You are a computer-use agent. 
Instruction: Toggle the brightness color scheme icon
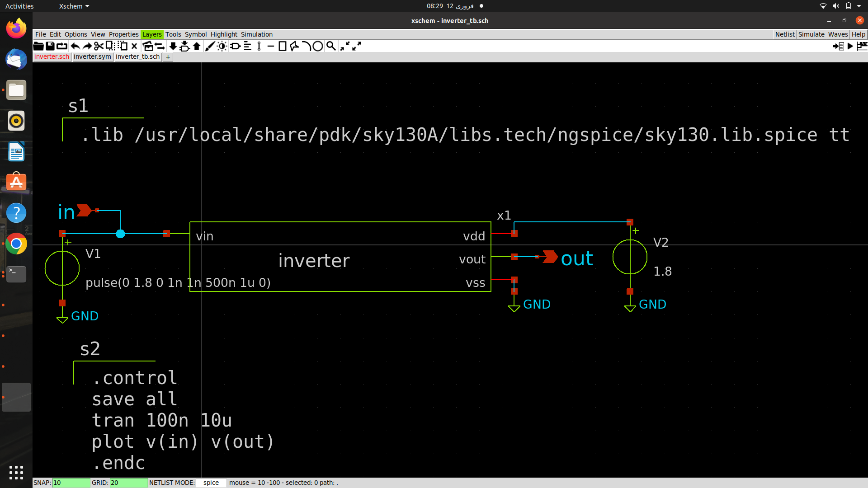pyautogui.click(x=222, y=46)
